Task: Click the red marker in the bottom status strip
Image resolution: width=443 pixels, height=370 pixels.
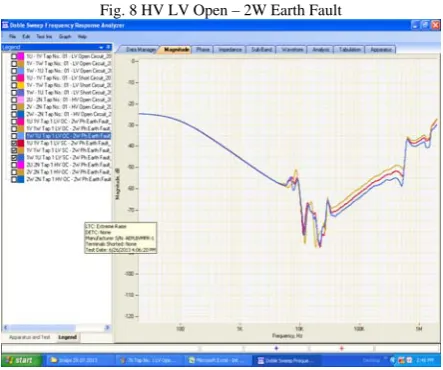Action: (x=342, y=348)
